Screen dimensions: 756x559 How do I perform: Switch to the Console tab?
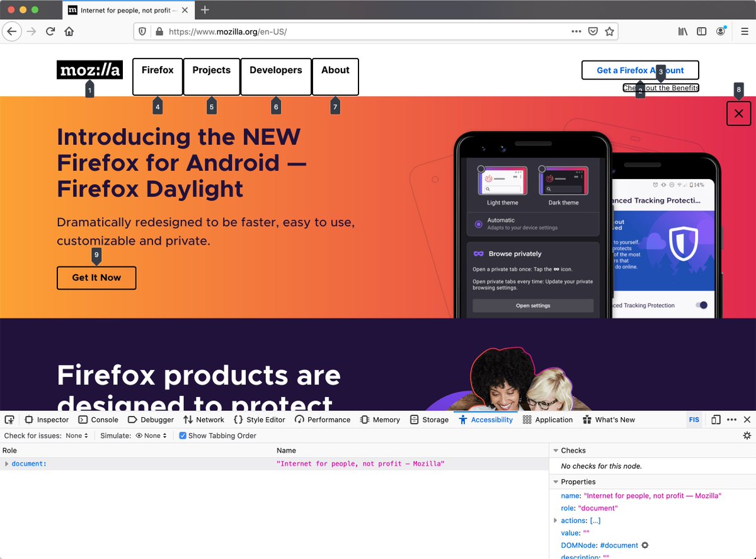tap(98, 420)
